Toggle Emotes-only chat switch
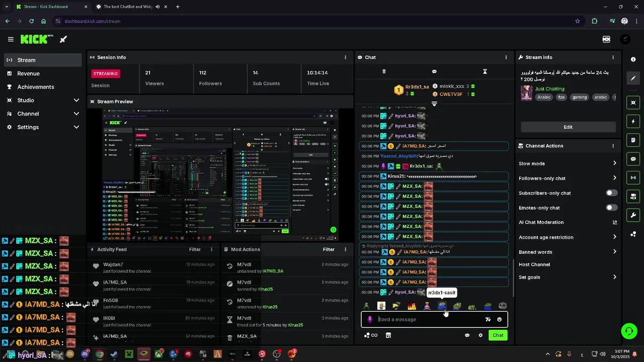Viewport: 644px width, 362px height. (x=612, y=208)
